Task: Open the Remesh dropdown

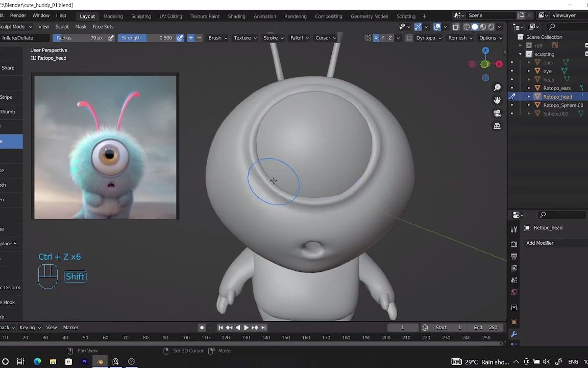Action: [x=458, y=37]
